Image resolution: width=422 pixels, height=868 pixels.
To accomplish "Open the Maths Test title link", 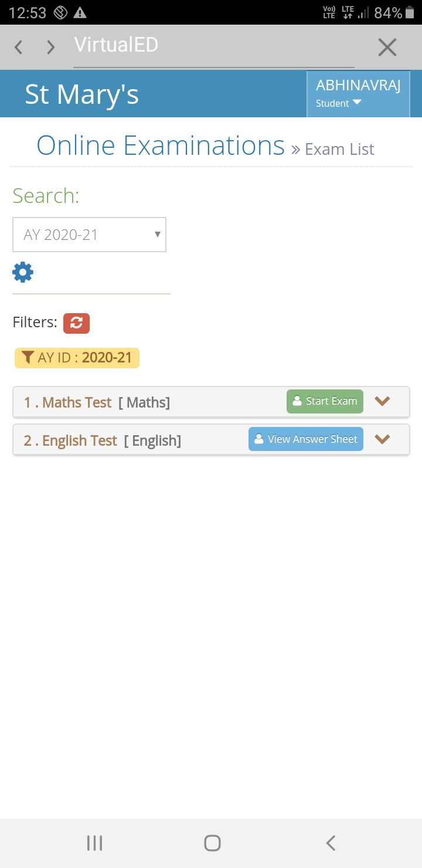I will click(x=67, y=403).
